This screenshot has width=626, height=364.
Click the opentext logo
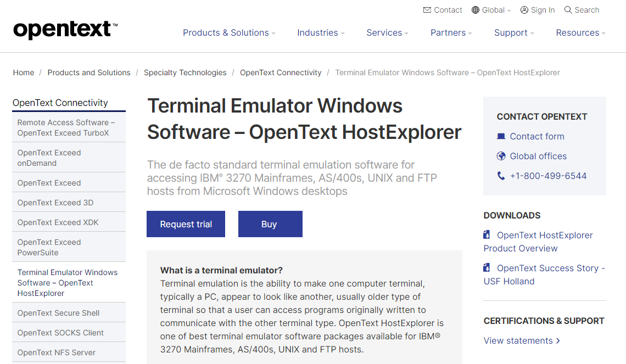[x=65, y=30]
